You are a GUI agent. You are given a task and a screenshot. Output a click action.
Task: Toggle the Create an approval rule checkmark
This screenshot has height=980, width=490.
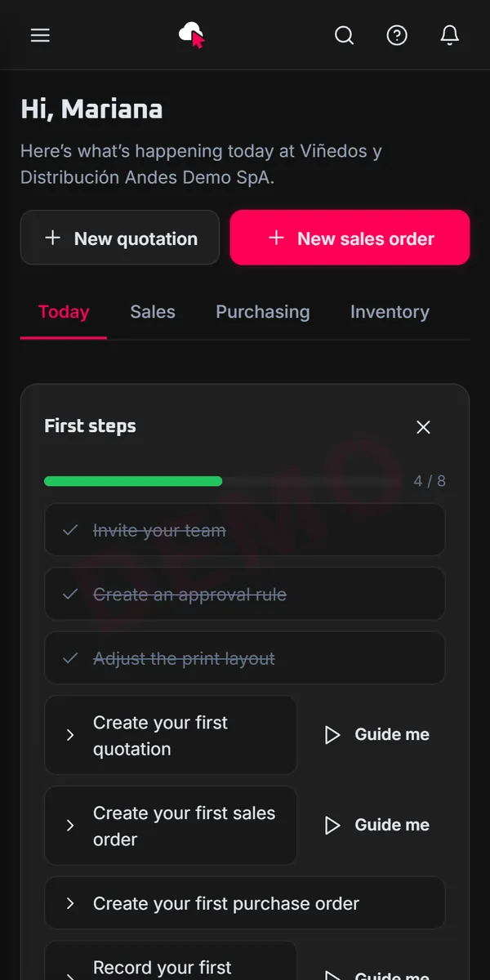click(70, 595)
